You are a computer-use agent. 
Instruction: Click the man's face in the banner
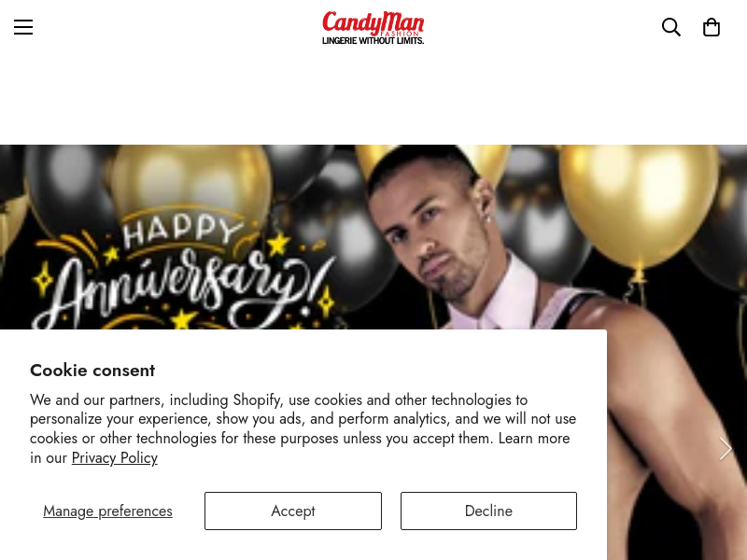tap(429, 229)
